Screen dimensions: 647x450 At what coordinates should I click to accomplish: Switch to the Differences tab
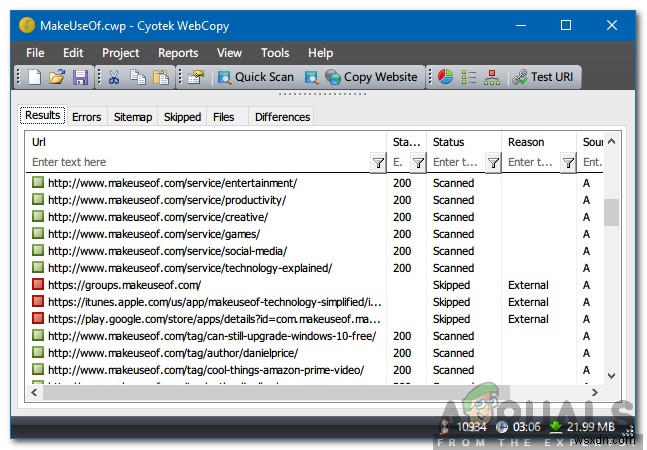click(282, 117)
